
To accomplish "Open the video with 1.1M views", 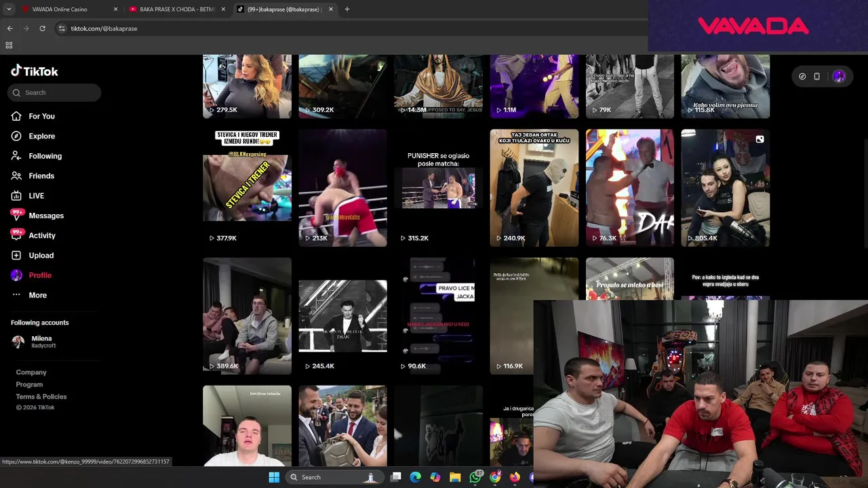I will 534,87.
